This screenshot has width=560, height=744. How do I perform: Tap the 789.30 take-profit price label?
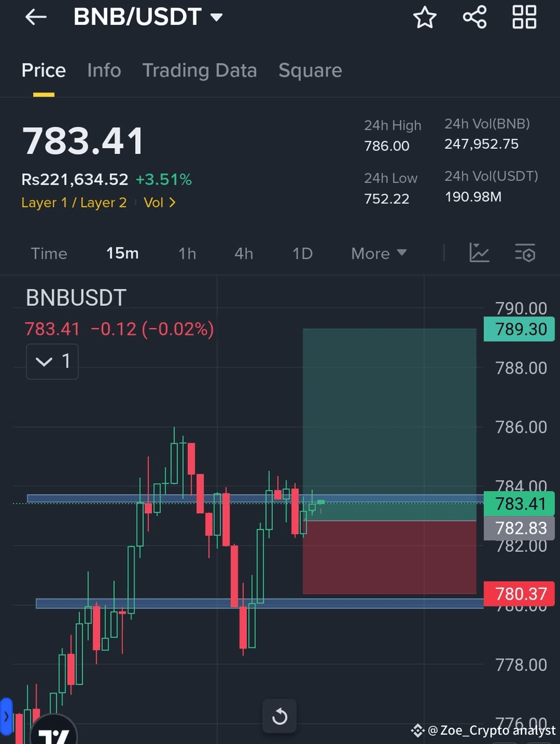tap(519, 329)
